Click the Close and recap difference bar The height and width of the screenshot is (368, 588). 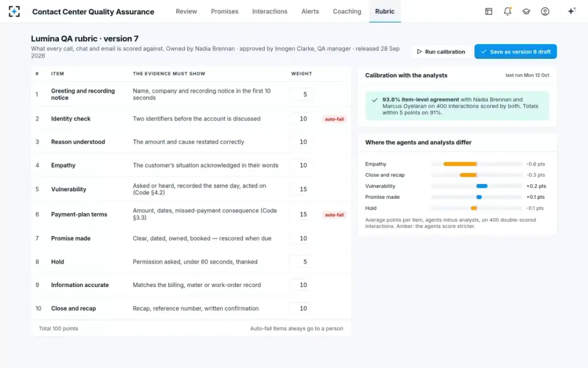coord(468,175)
